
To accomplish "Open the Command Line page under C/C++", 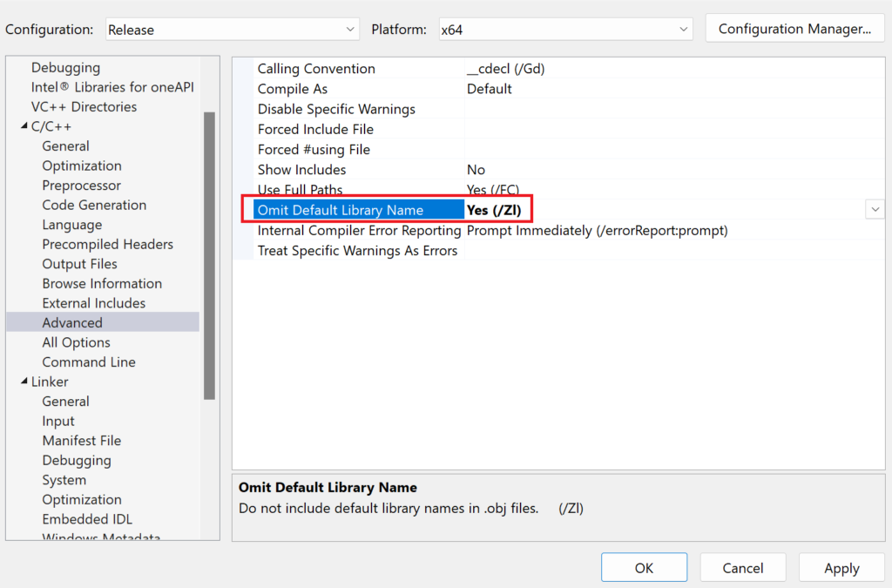I will tap(89, 362).
